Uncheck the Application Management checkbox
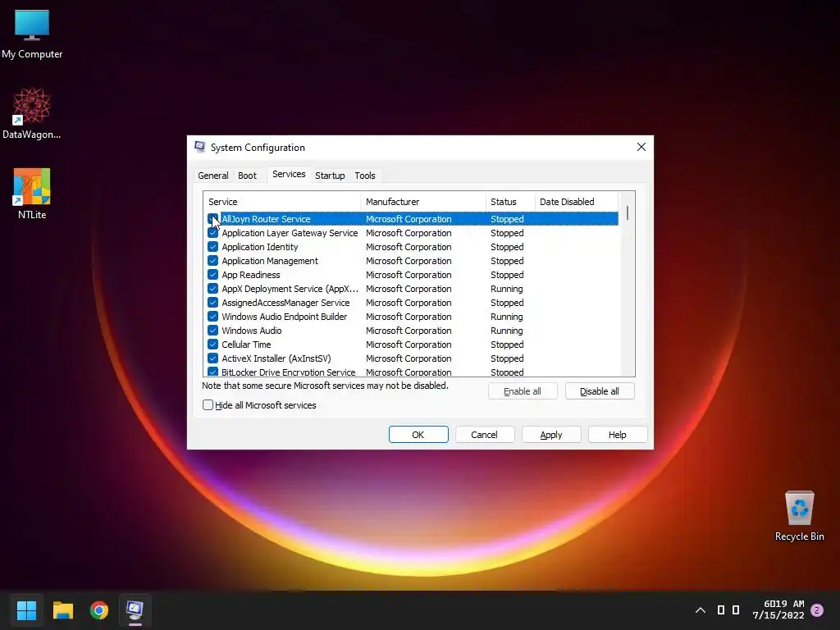The height and width of the screenshot is (630, 840). 212,261
